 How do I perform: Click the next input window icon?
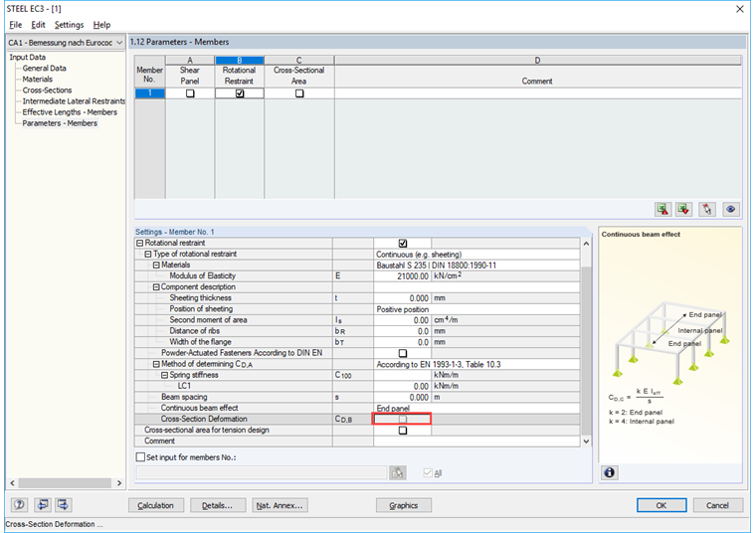point(63,504)
